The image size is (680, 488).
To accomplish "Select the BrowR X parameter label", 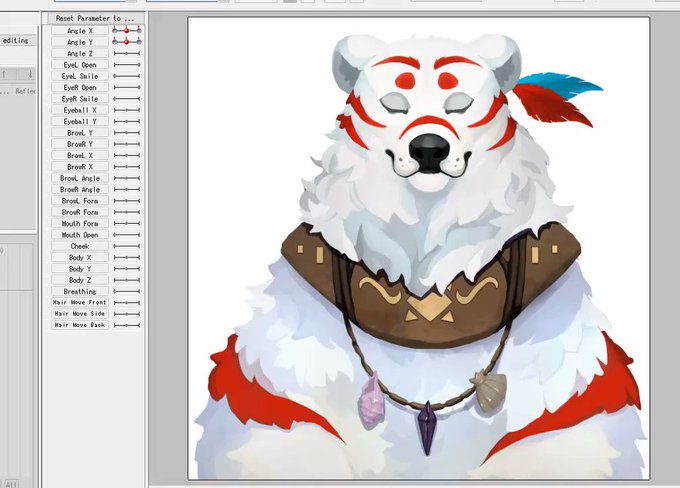I will (80, 167).
